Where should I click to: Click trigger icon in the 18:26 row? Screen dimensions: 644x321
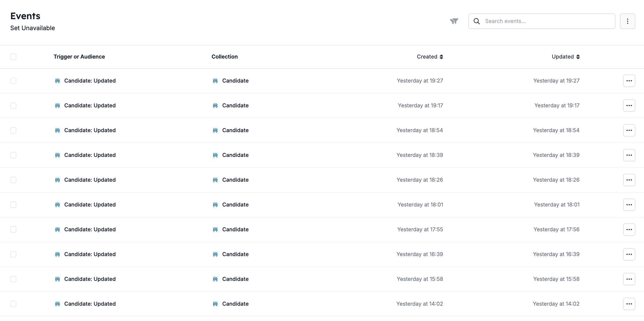[x=57, y=180]
